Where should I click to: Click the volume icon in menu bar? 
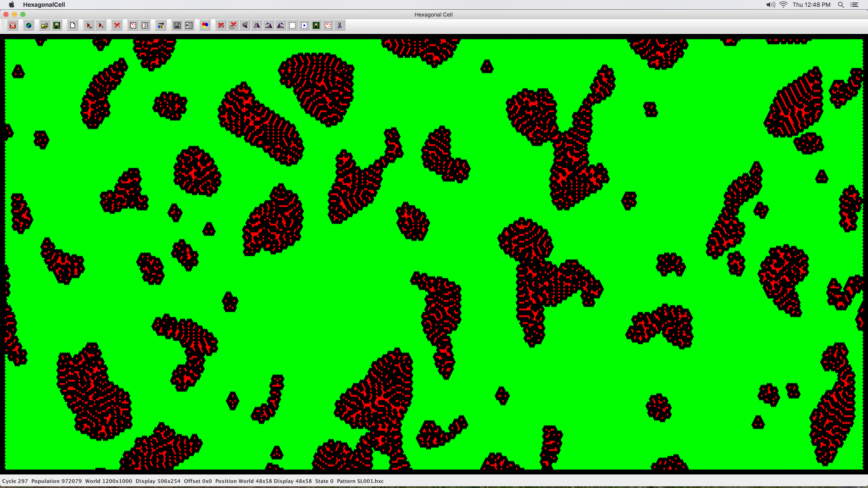click(x=771, y=5)
